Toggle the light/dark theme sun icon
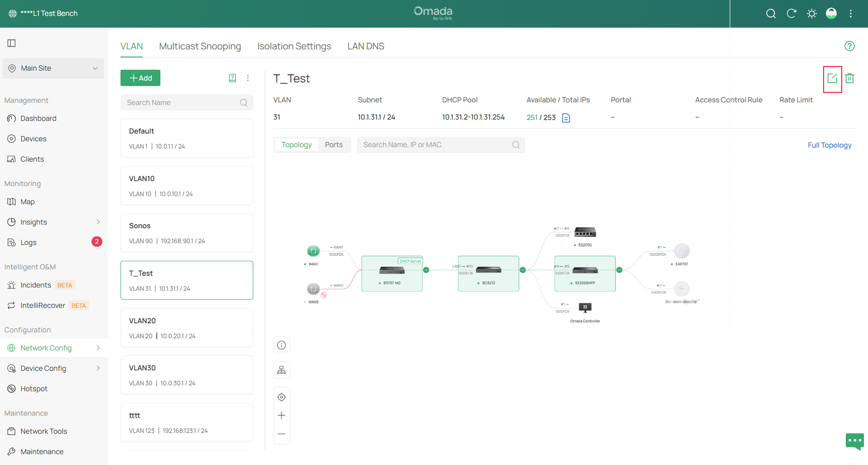Viewport: 868px width, 465px height. [811, 13]
